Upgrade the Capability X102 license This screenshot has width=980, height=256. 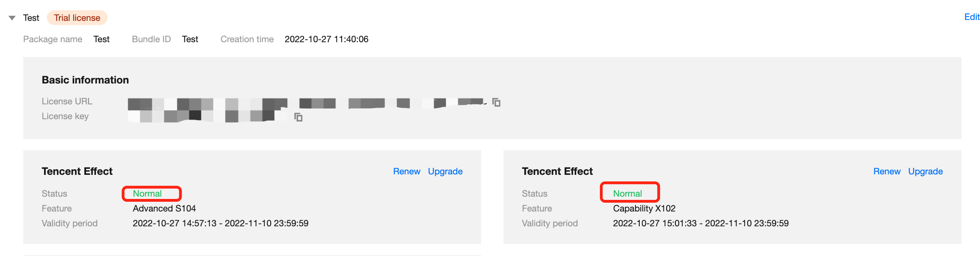[x=925, y=171]
